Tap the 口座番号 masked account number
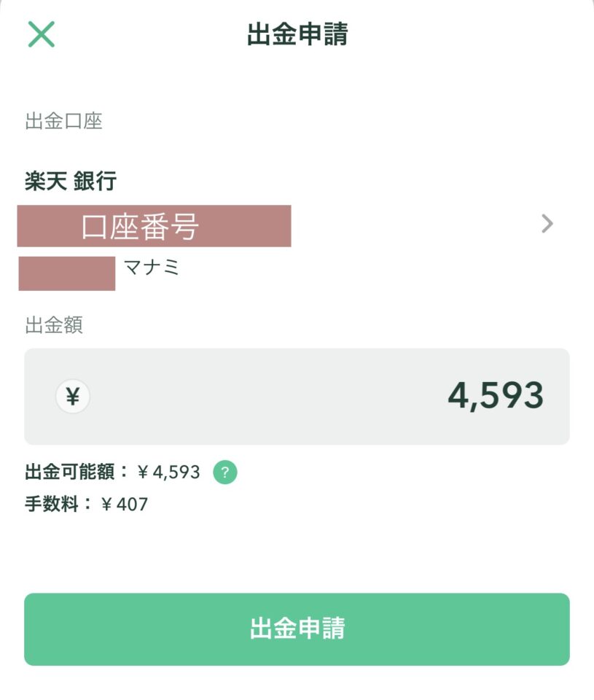This screenshot has width=594, height=700. tap(154, 226)
